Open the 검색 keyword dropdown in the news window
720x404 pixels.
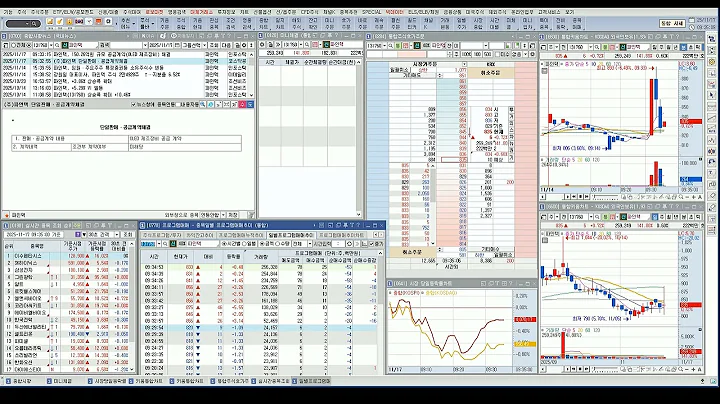(145, 45)
